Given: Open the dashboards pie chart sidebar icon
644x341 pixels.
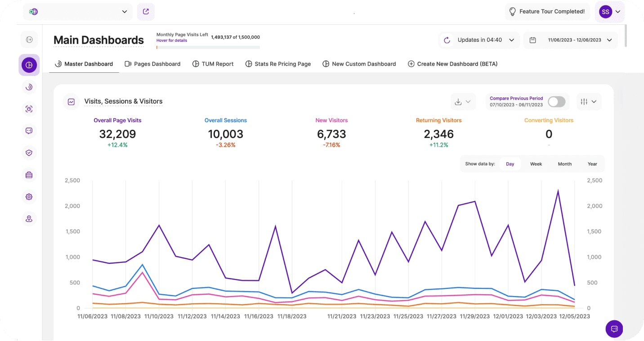Looking at the screenshot, I should click(x=29, y=65).
